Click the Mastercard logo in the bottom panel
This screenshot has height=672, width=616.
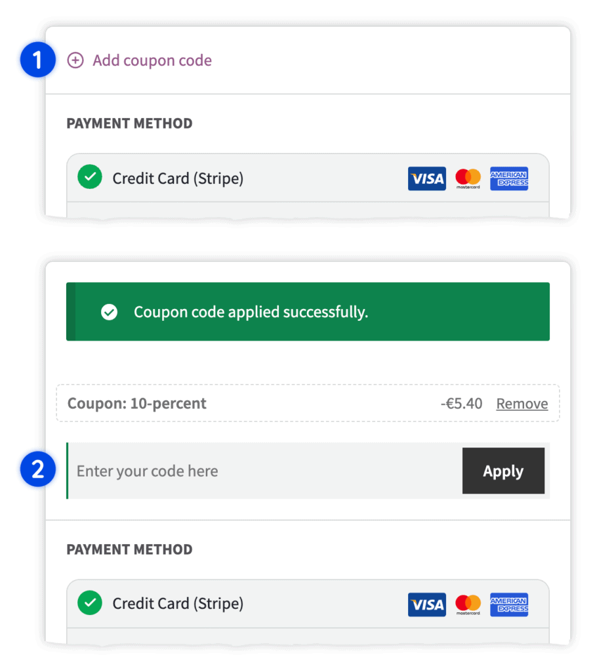(x=468, y=604)
